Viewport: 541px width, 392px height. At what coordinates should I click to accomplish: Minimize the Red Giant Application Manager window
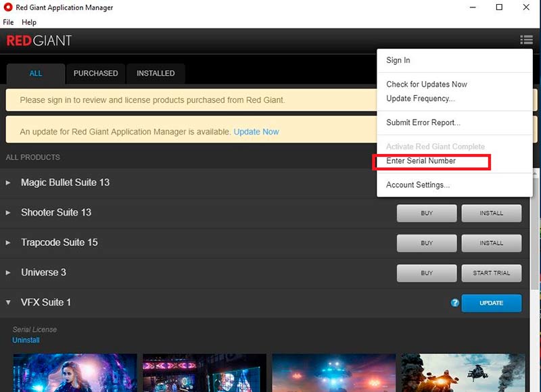tap(473, 7)
